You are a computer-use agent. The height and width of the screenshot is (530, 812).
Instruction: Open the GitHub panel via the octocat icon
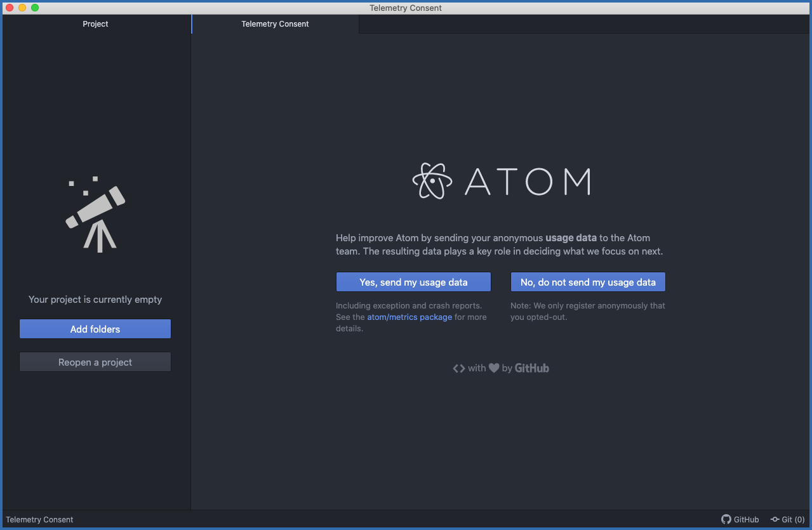pyautogui.click(x=725, y=519)
